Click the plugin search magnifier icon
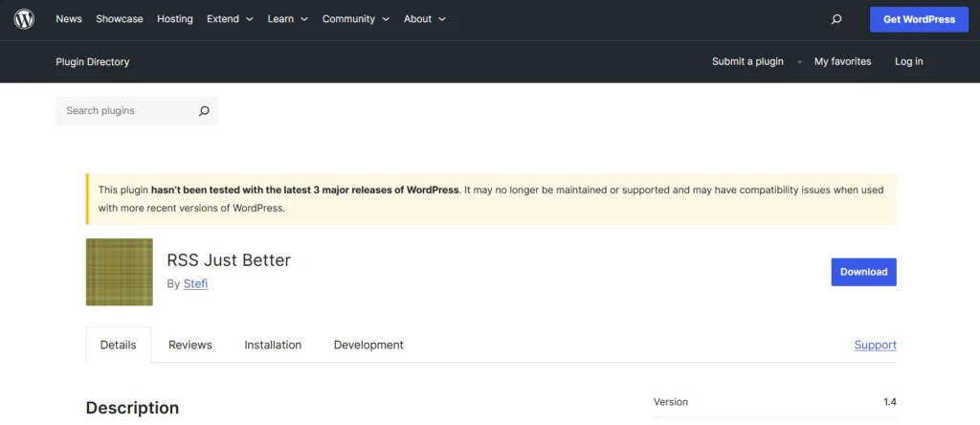Screen dimensions: 980x425 pos(204,111)
